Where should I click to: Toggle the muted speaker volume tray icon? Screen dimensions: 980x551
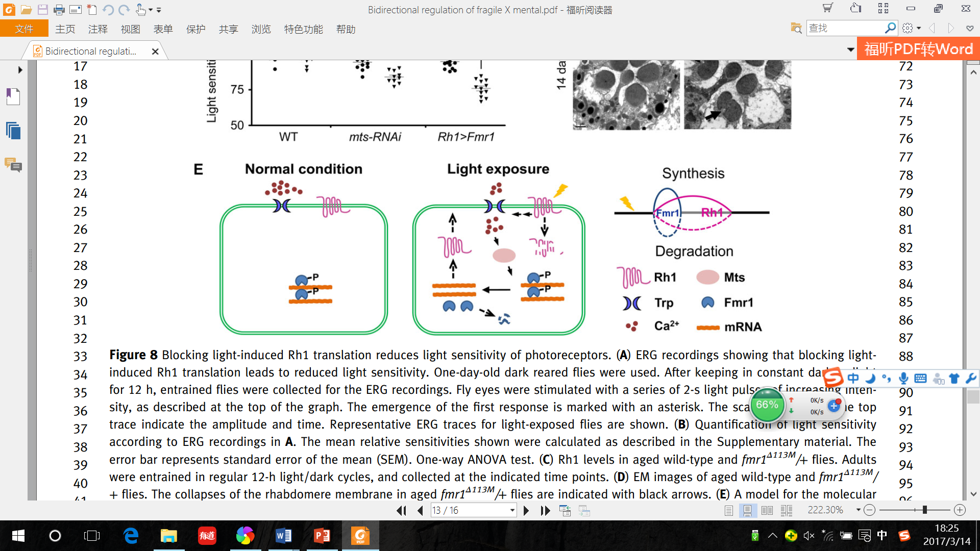[808, 536]
